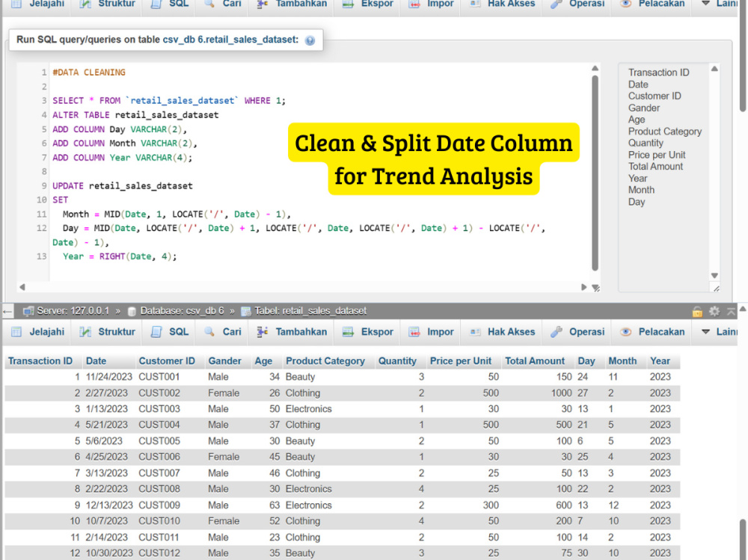Select Gander in the column list

click(643, 108)
